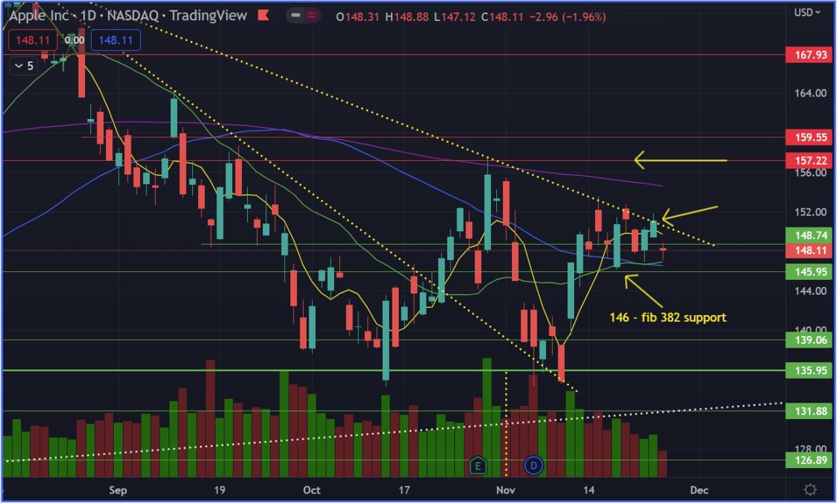Select the '146 - fib 382 support' text note

coord(668,318)
